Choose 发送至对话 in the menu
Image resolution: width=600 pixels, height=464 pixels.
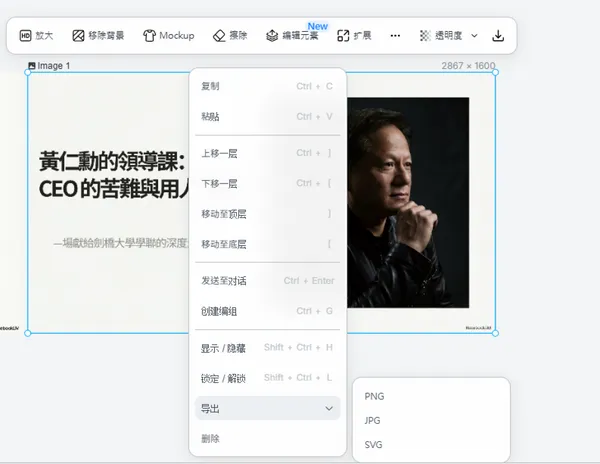(267, 280)
